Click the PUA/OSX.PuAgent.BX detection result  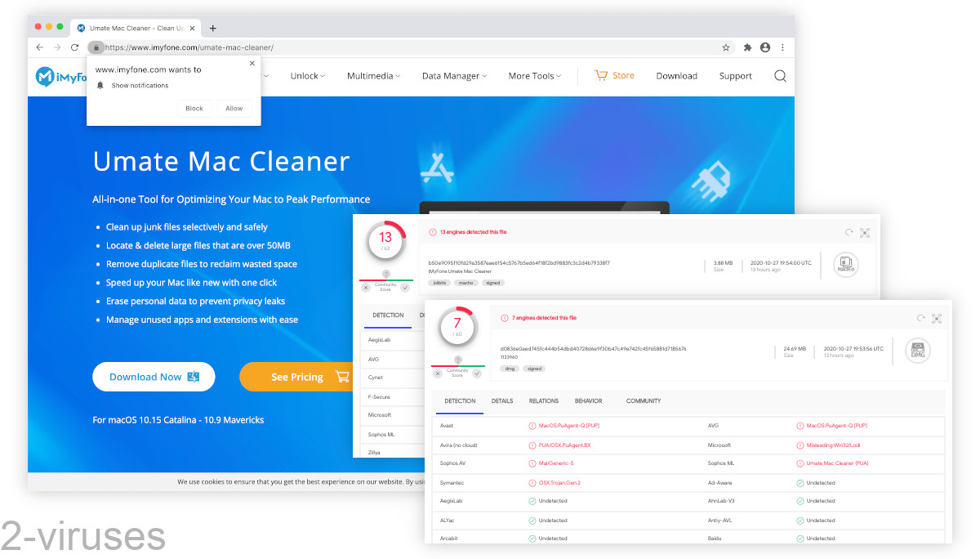click(x=563, y=445)
